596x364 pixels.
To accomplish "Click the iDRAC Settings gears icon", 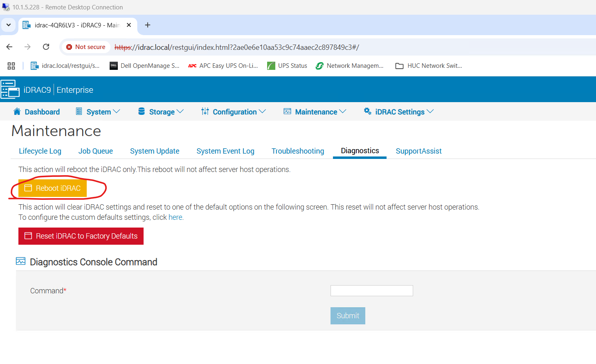I will point(368,111).
